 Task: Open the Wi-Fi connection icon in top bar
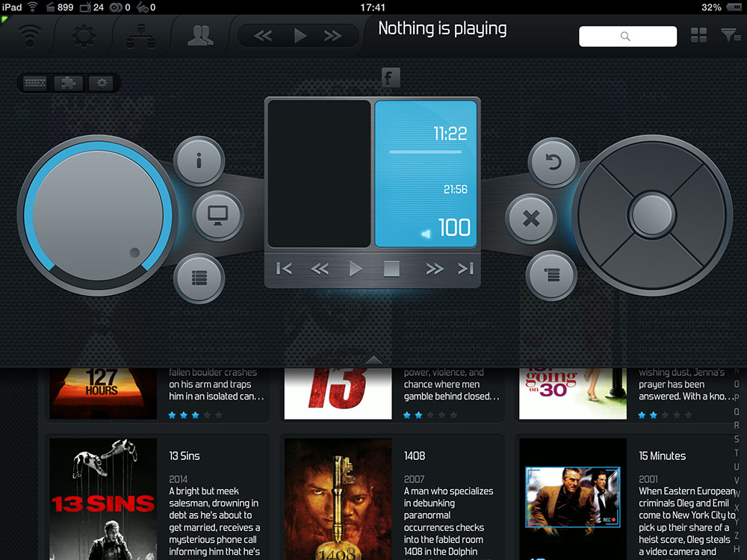(x=31, y=35)
